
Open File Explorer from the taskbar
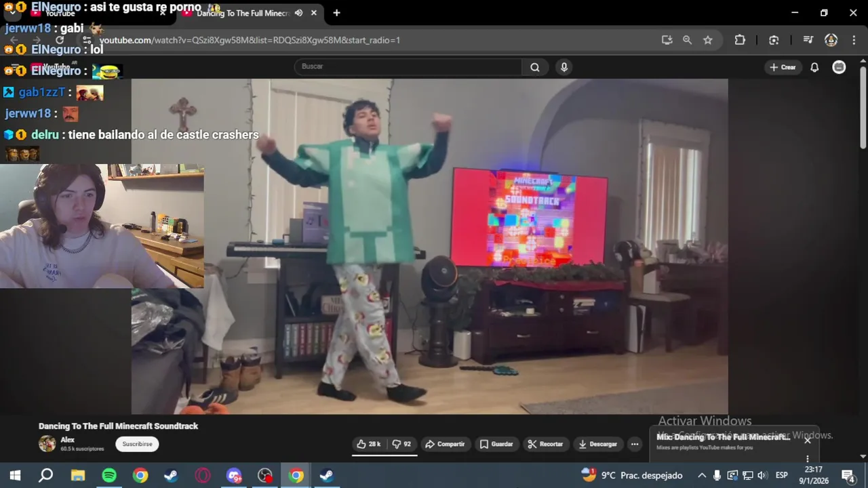coord(78,475)
